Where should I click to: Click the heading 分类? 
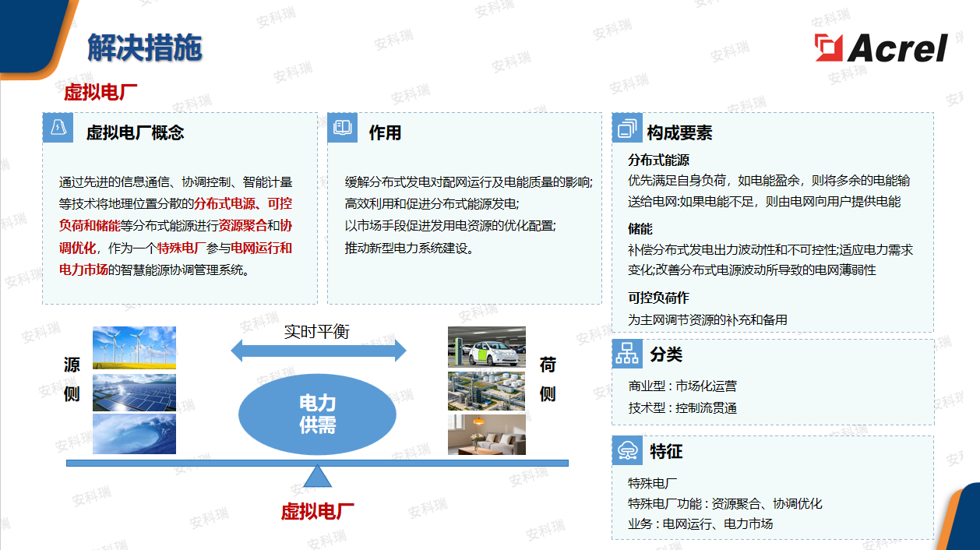[x=666, y=354]
